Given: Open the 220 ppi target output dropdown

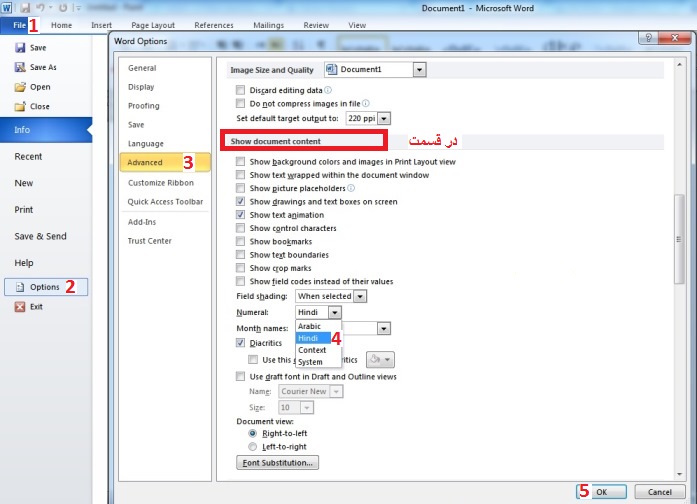Looking at the screenshot, I should [x=384, y=119].
